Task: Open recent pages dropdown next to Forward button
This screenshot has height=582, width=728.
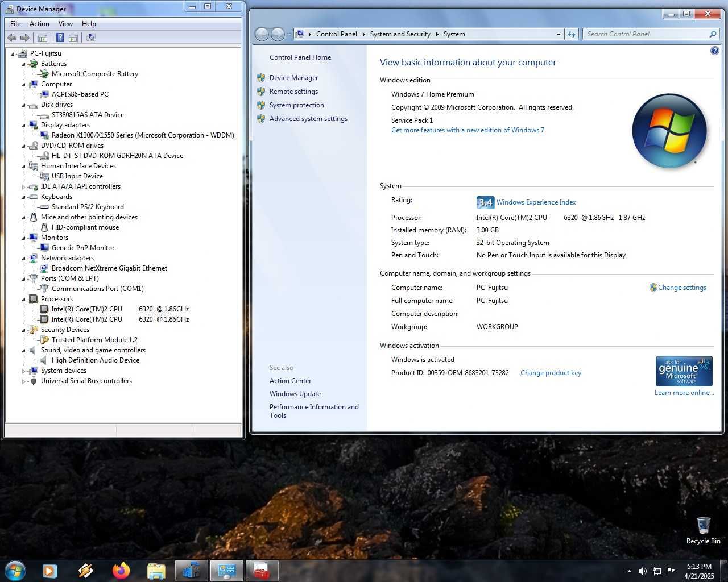Action: point(289,34)
